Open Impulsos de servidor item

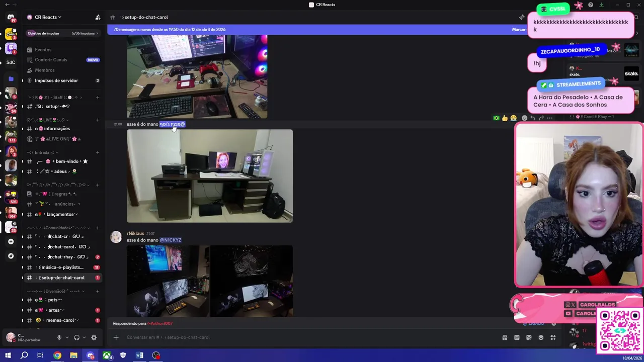63,80
